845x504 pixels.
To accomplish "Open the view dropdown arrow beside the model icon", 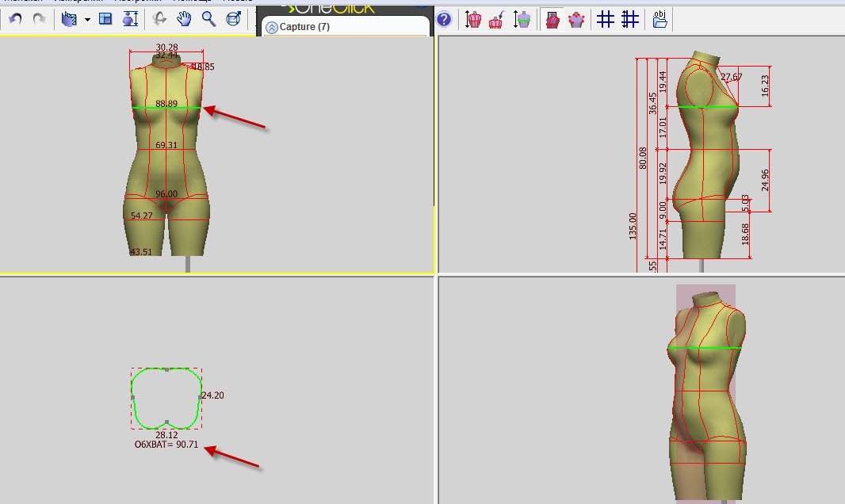I will click(87, 20).
